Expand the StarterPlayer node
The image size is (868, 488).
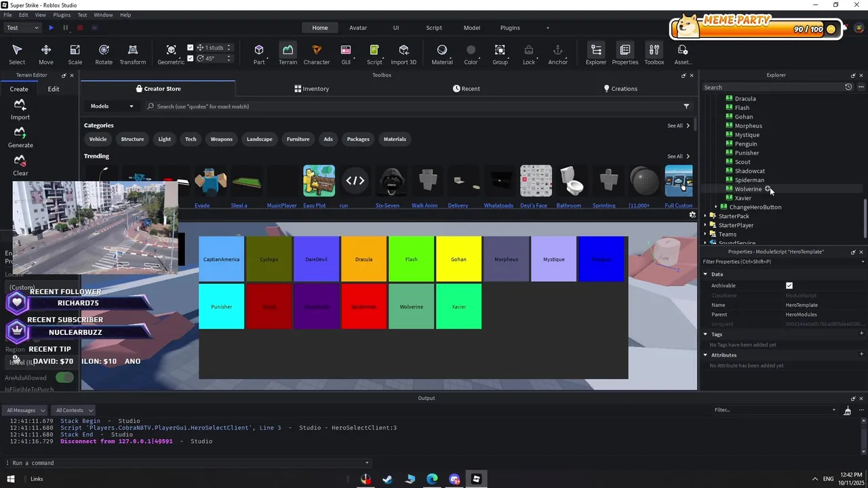pos(705,225)
